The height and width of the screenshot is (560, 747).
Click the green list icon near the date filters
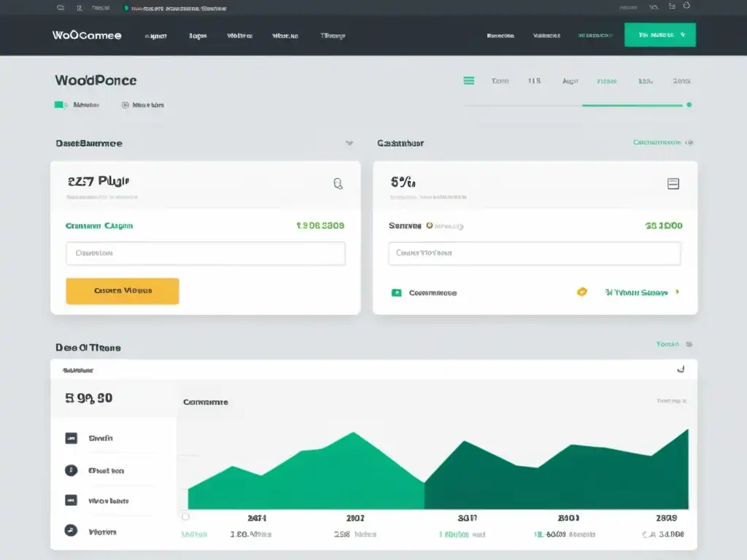469,81
